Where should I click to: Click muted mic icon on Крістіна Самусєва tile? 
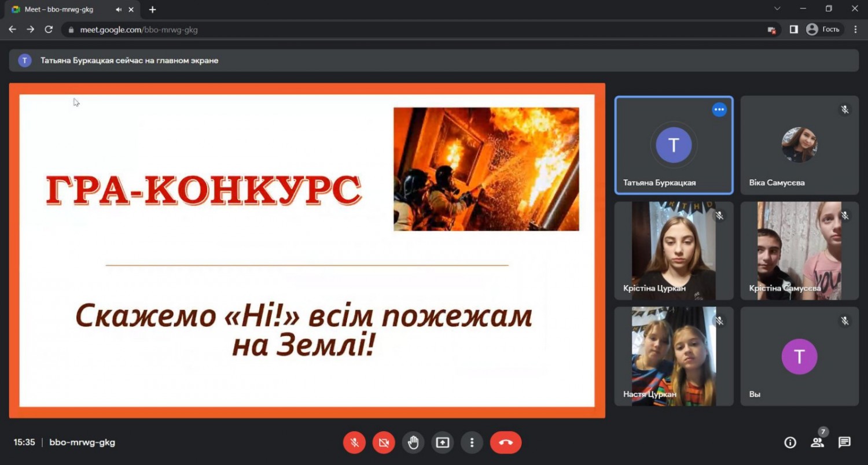[845, 215]
